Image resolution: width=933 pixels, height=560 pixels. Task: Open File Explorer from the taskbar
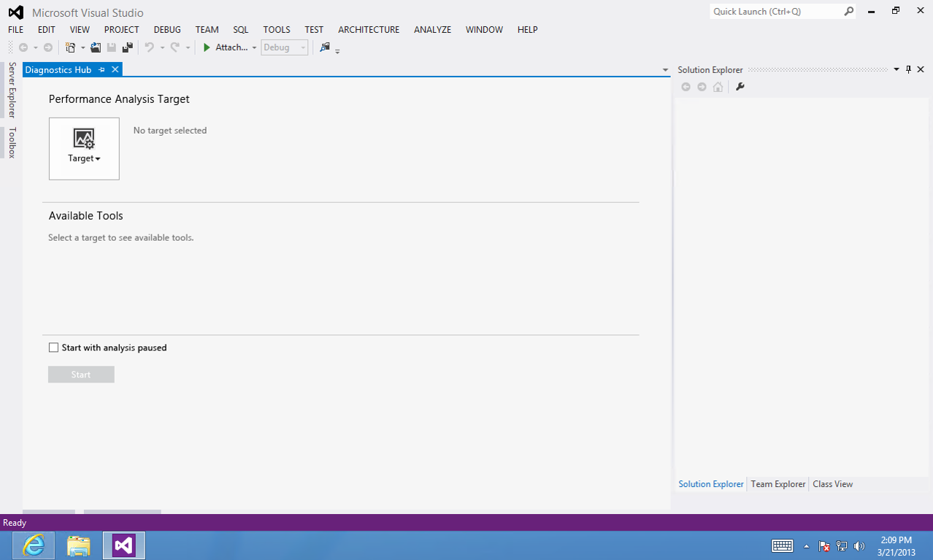pos(78,545)
